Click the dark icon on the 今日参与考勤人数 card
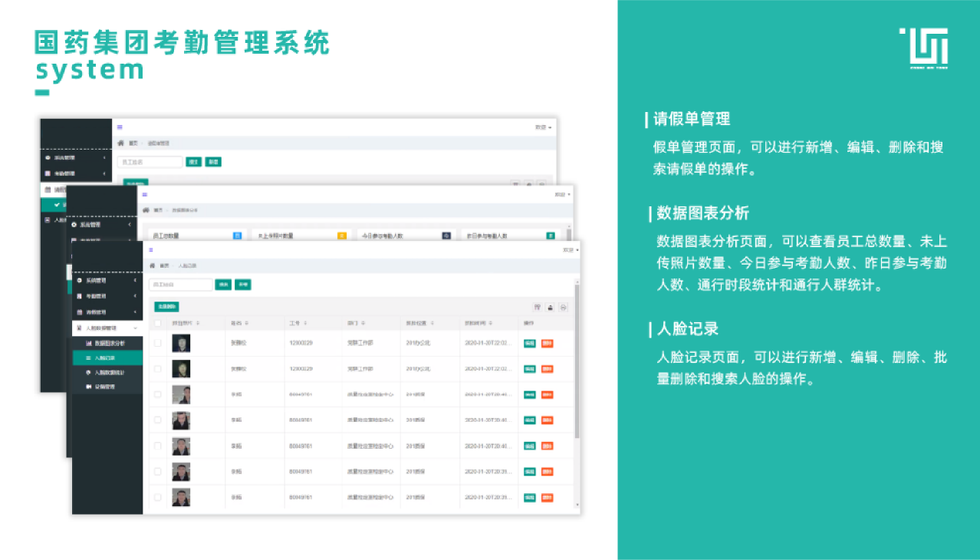Viewport: 980px width, 560px height. [x=446, y=236]
